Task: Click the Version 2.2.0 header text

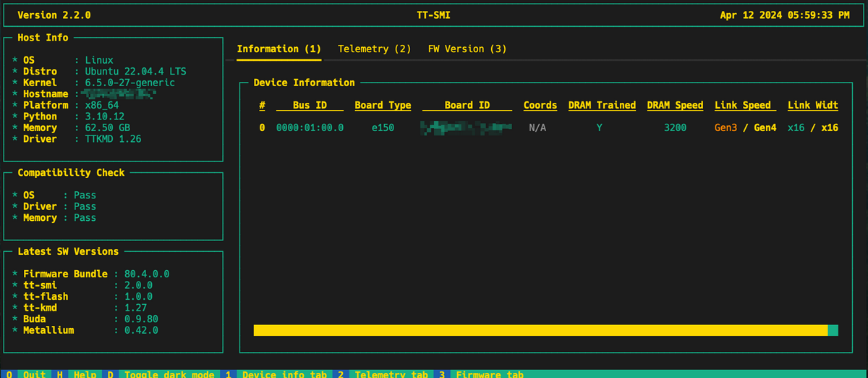Action: (54, 14)
